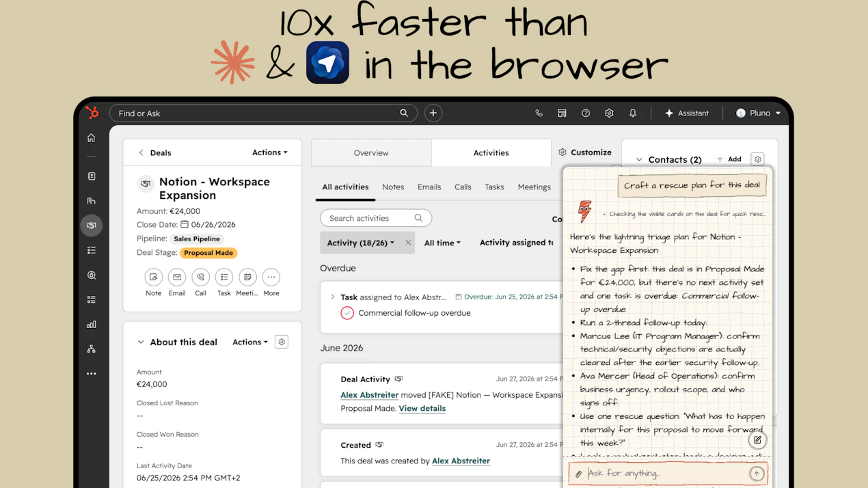
Task: Open the bar chart reports icon in the sidebar
Action: point(92,324)
